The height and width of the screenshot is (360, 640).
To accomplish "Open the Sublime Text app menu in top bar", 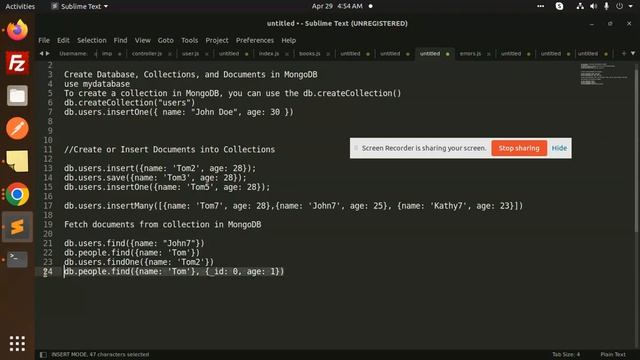I will tap(80, 6).
